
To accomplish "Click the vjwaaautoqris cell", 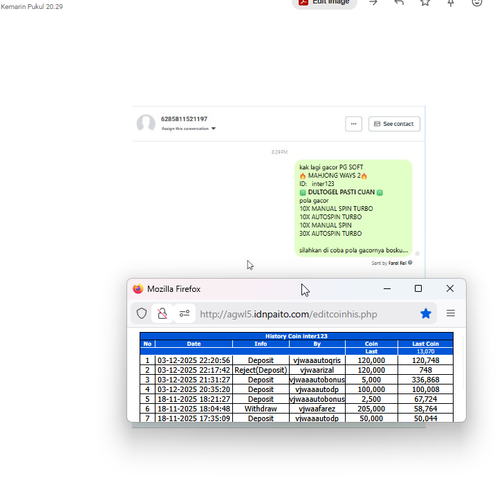I will point(317,360).
